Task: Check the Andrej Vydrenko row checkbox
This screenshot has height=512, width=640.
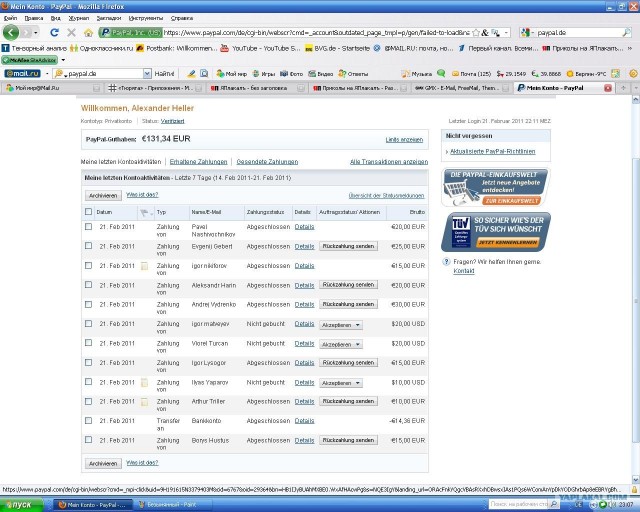Action: point(88,304)
